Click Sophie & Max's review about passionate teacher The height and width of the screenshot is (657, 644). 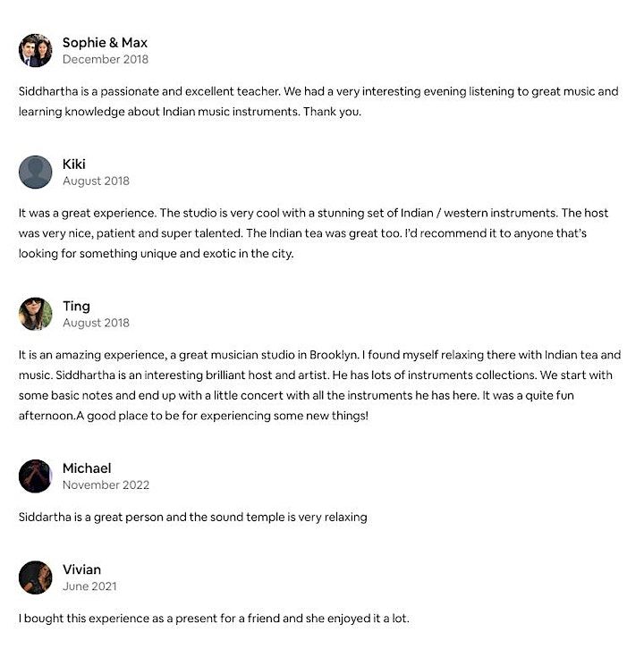[318, 101]
